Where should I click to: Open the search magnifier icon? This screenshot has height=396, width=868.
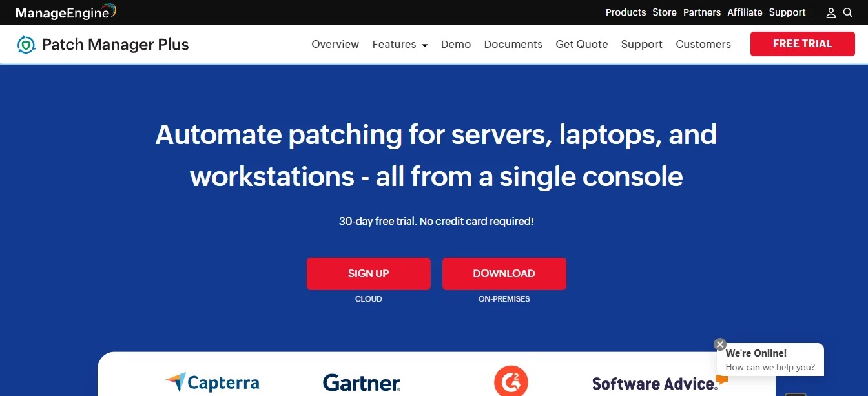pyautogui.click(x=848, y=12)
